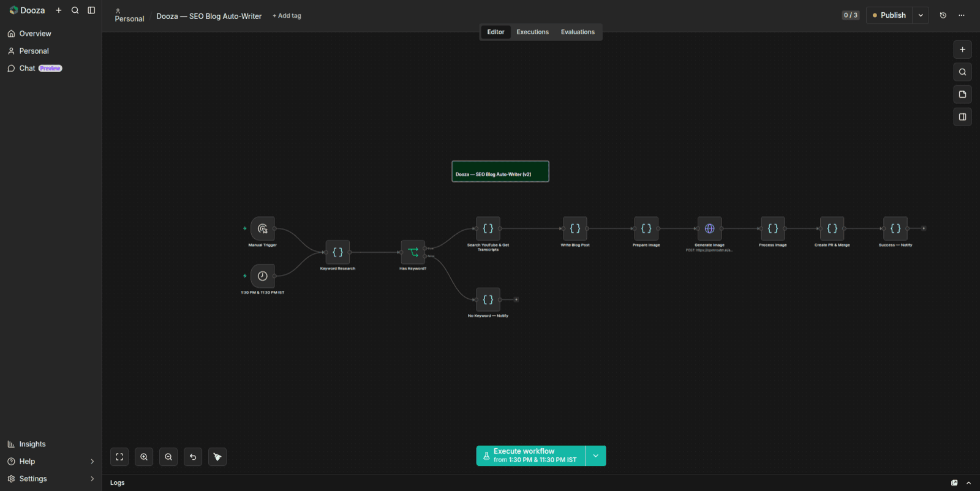Open the Publish dropdown arrow
Image resolution: width=980 pixels, height=491 pixels.
[921, 15]
